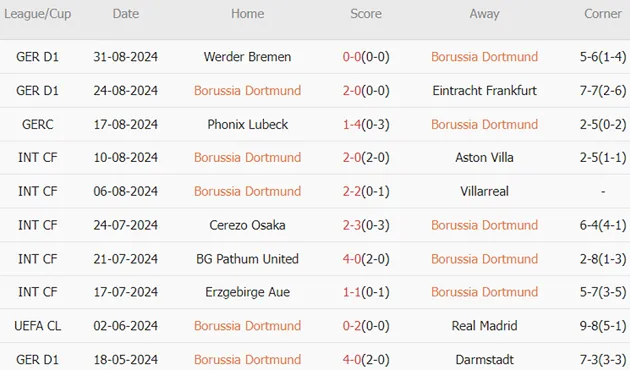This screenshot has height=370, width=630.
Task: Select Real Madrid team link
Action: pyautogui.click(x=484, y=326)
